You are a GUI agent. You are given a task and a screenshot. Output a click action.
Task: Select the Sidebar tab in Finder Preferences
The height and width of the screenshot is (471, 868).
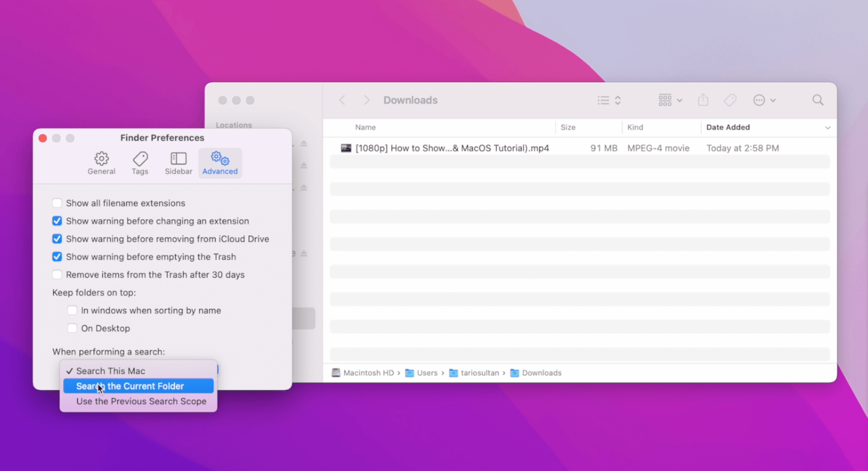coord(178,163)
